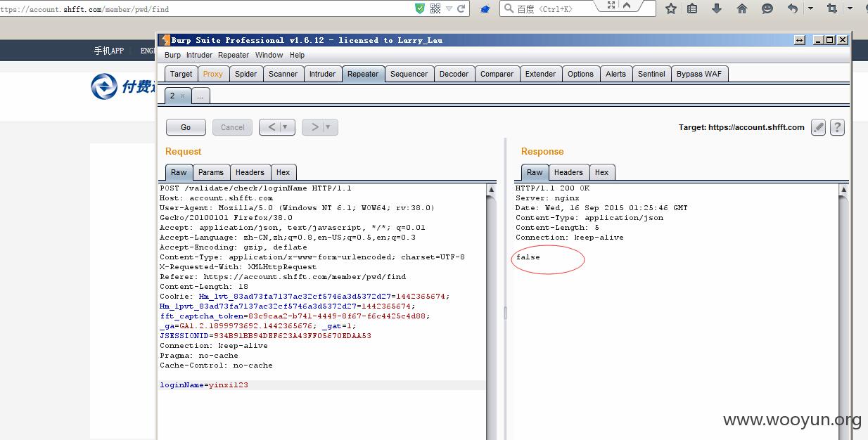Add a new Repeater tab with the ... tab
Viewport: 868px width, 440px height.
coord(200,96)
